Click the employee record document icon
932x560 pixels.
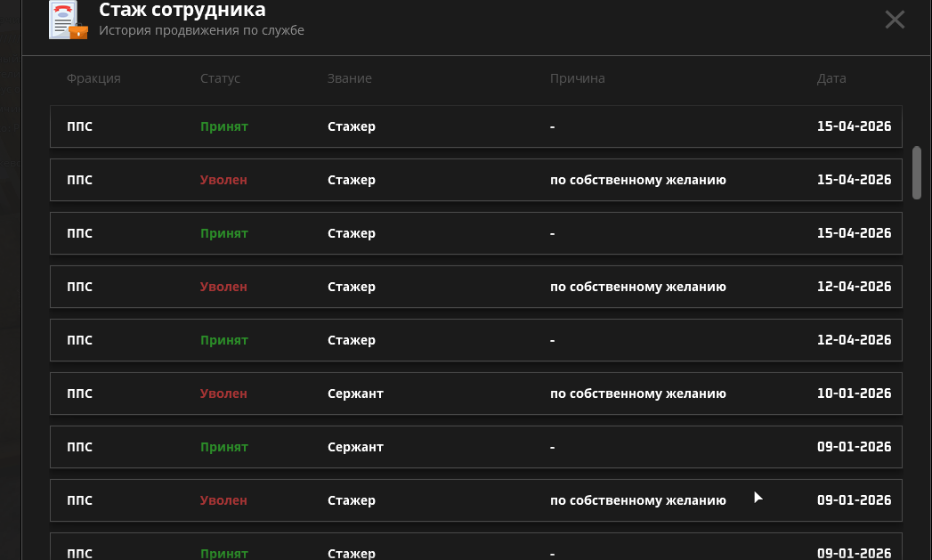pos(68,20)
